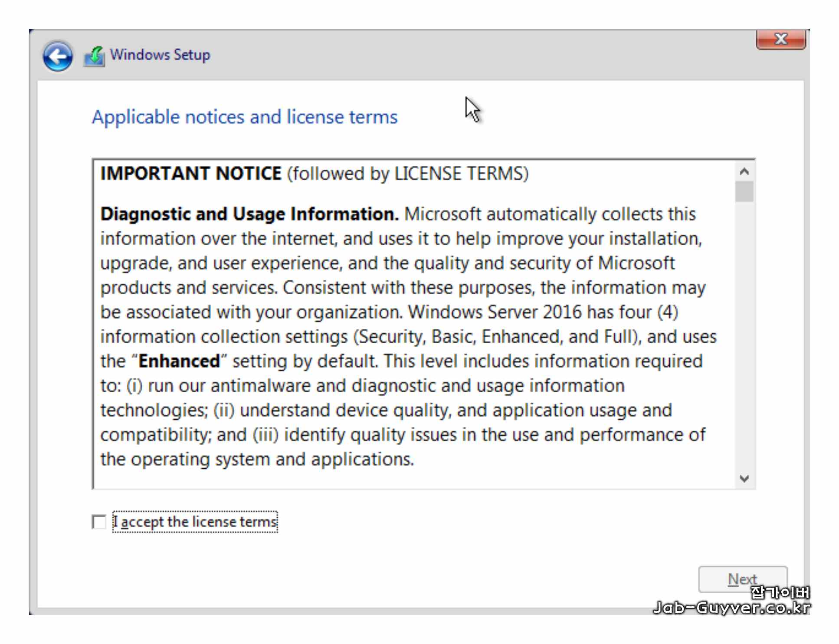The height and width of the screenshot is (644, 839).
Task: Click the bold word 'Enhanced' in the license
Action: pos(179,361)
